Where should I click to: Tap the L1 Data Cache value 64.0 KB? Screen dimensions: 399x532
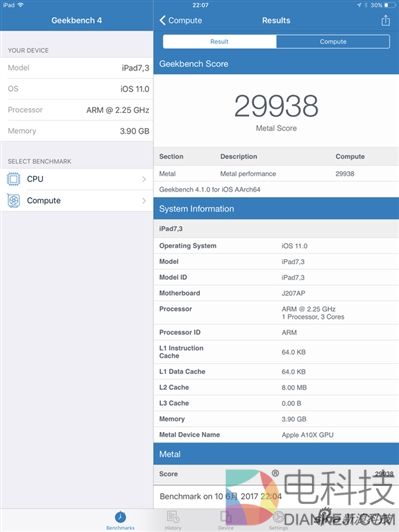coord(293,372)
